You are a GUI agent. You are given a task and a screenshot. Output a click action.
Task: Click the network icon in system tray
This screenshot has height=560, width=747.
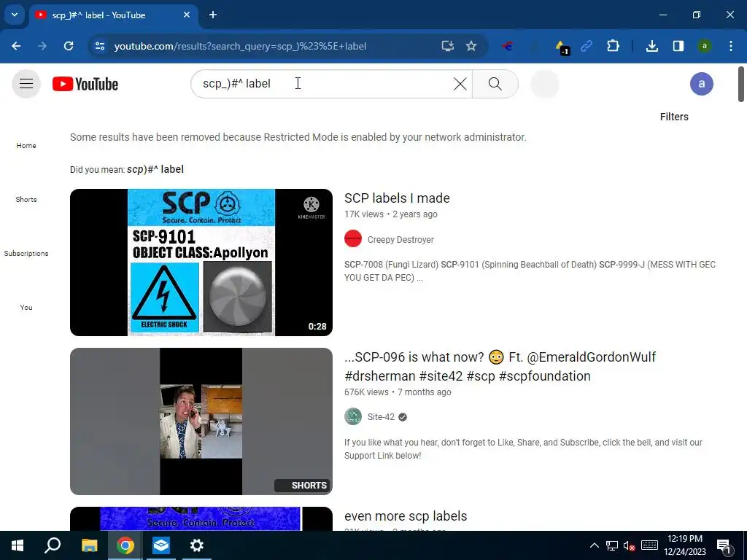click(612, 545)
